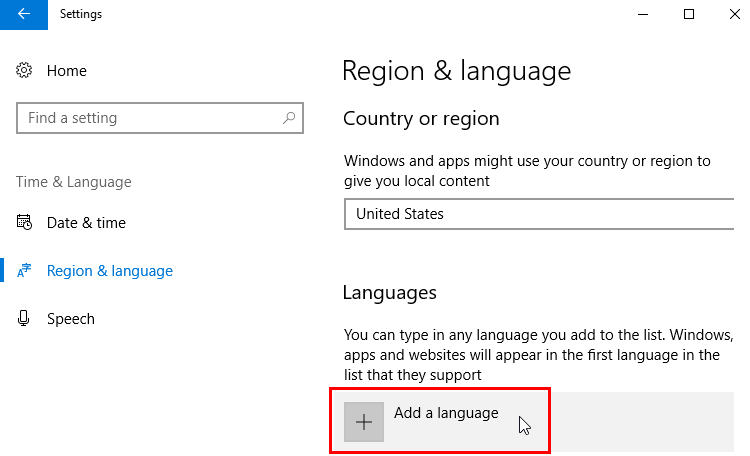Screen dimensions: 750x456
Task: Close the Settings window
Action: point(734,14)
